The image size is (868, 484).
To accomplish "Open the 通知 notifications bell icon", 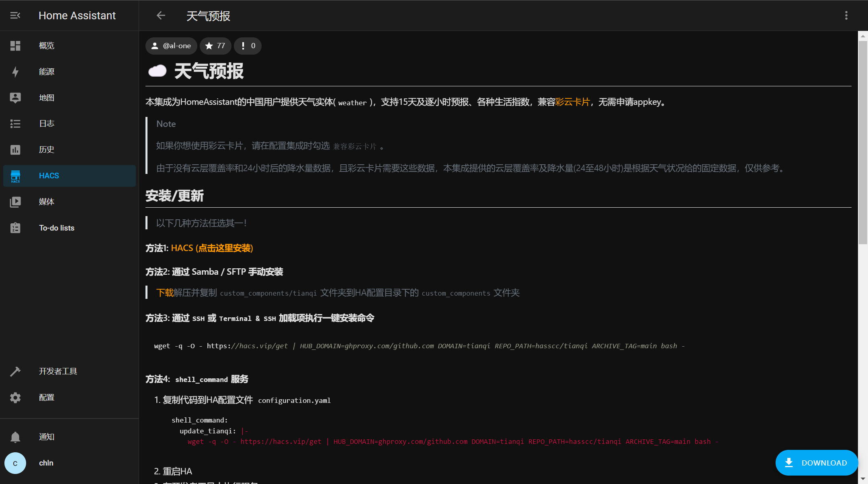I will [15, 437].
